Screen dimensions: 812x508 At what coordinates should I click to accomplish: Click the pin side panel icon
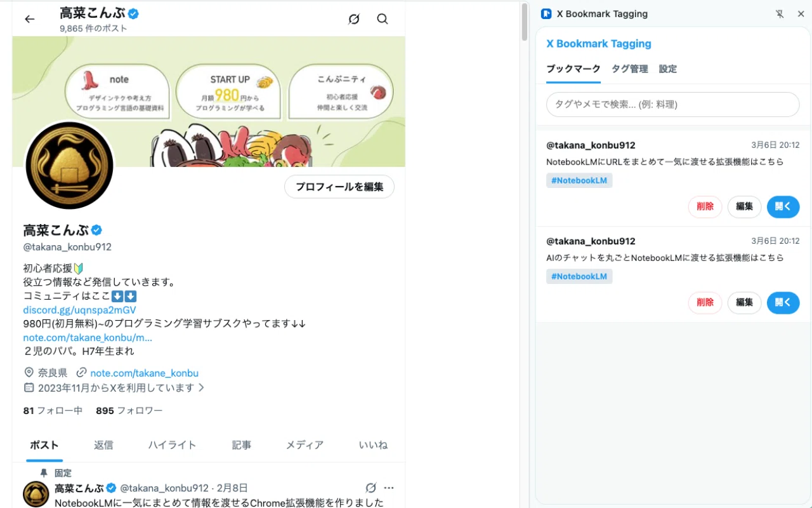point(780,14)
